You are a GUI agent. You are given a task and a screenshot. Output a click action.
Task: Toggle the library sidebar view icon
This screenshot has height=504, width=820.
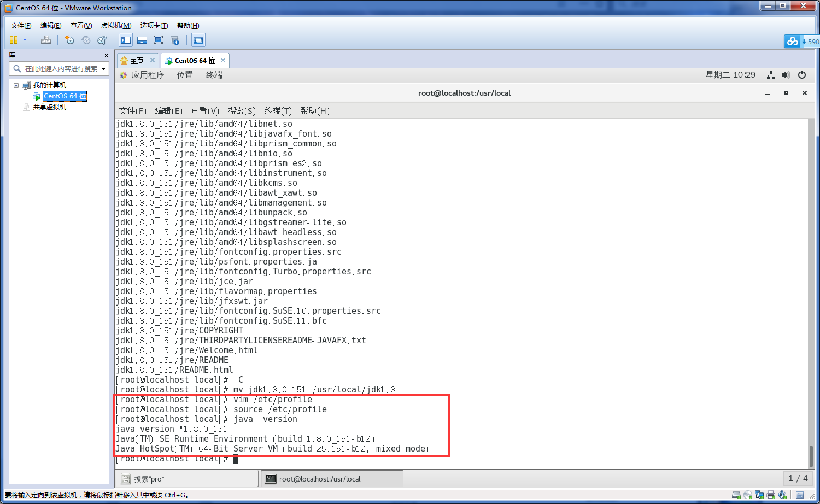point(126,40)
